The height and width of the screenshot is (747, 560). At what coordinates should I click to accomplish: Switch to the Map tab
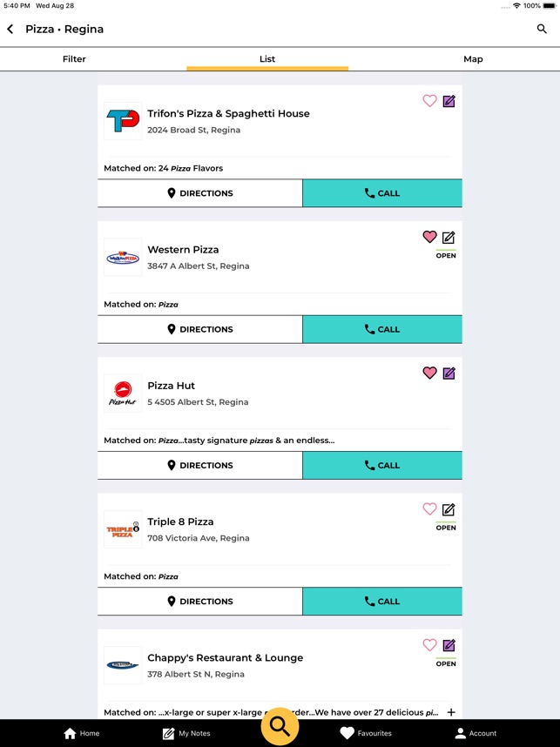point(473,59)
